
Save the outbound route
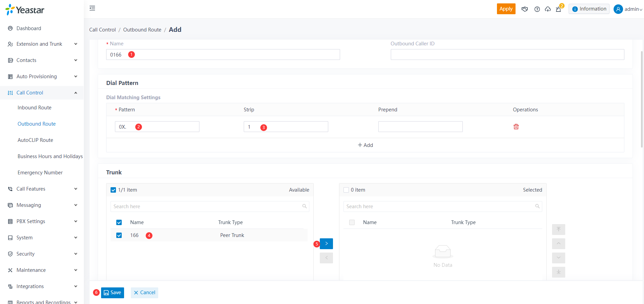pyautogui.click(x=113, y=293)
